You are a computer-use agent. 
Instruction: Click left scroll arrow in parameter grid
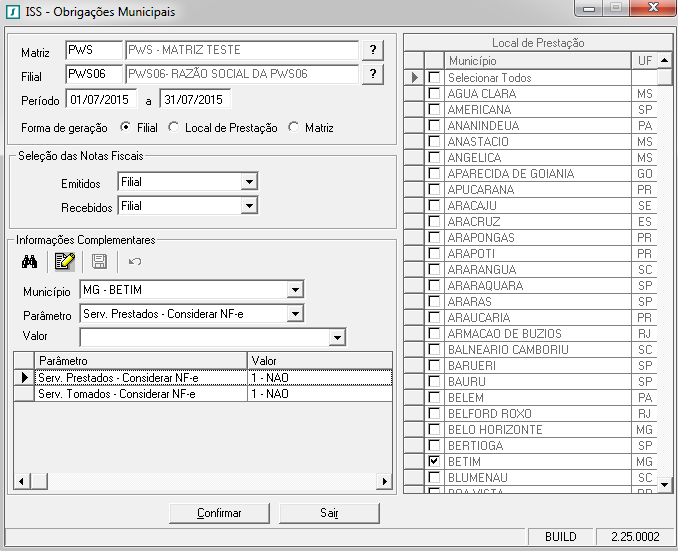pos(21,481)
